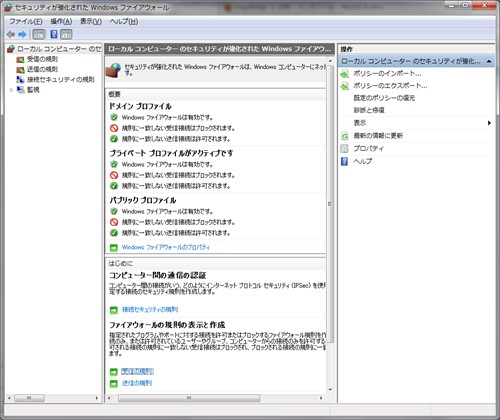The image size is (500, 420).
Task: Click center pane vertical scrollbar up arrow
Action: (x=330, y=61)
